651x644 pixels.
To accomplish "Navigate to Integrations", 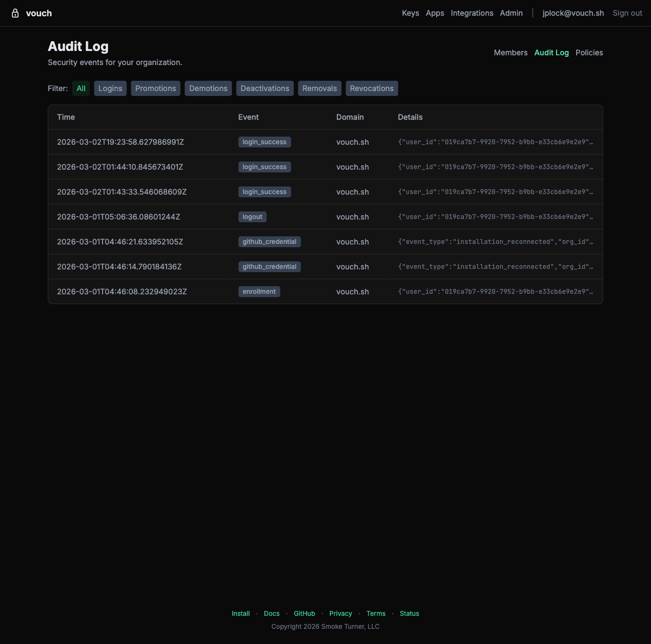I will [x=471, y=12].
